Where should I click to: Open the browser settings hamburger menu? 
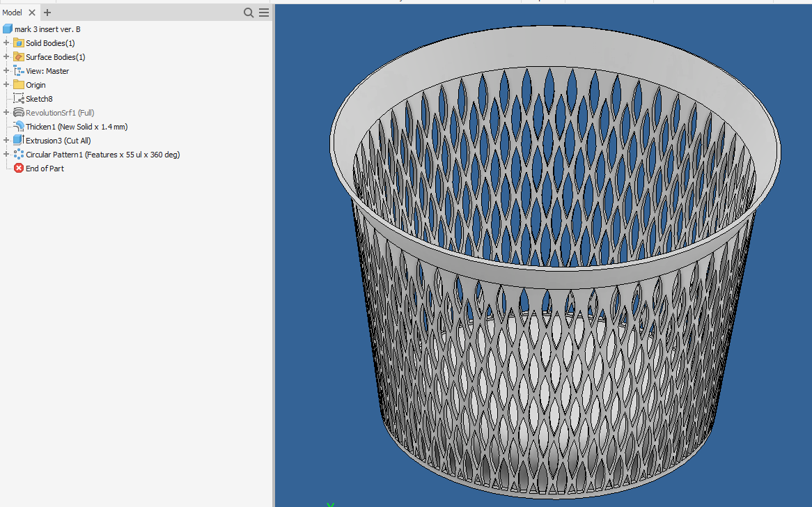pyautogui.click(x=263, y=13)
